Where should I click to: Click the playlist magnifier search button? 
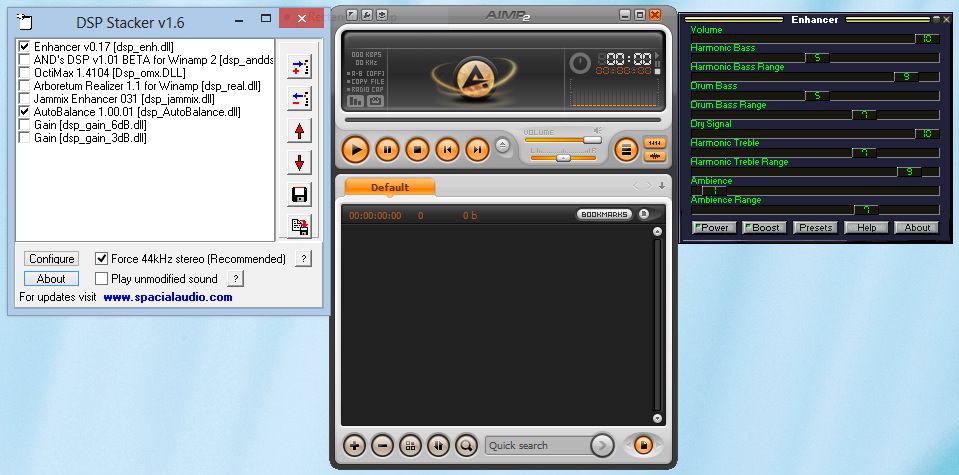pyautogui.click(x=466, y=446)
